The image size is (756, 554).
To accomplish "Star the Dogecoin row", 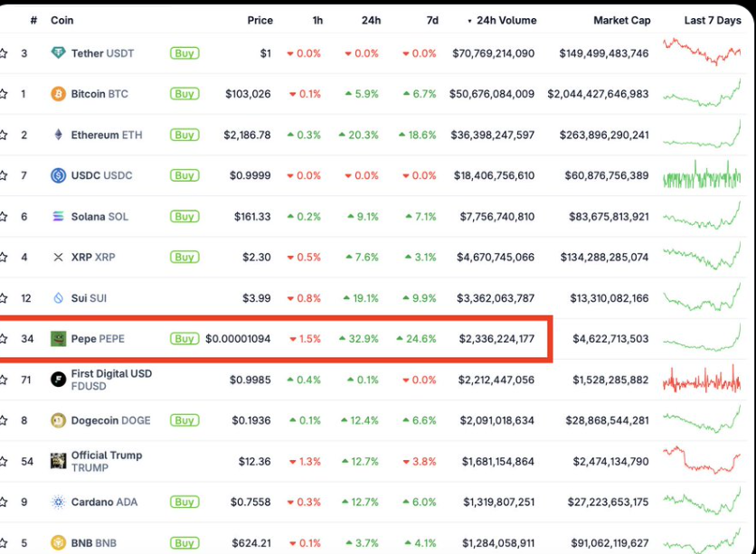I will click(4, 420).
